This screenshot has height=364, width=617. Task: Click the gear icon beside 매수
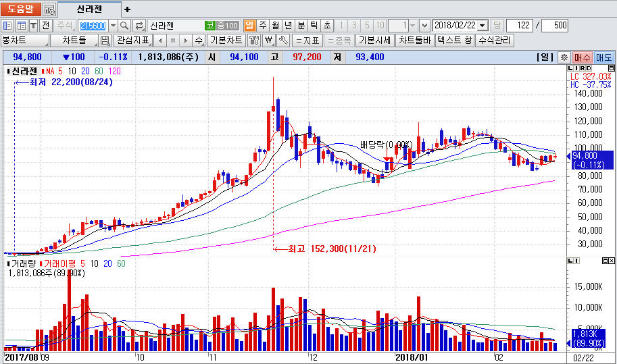[x=563, y=57]
